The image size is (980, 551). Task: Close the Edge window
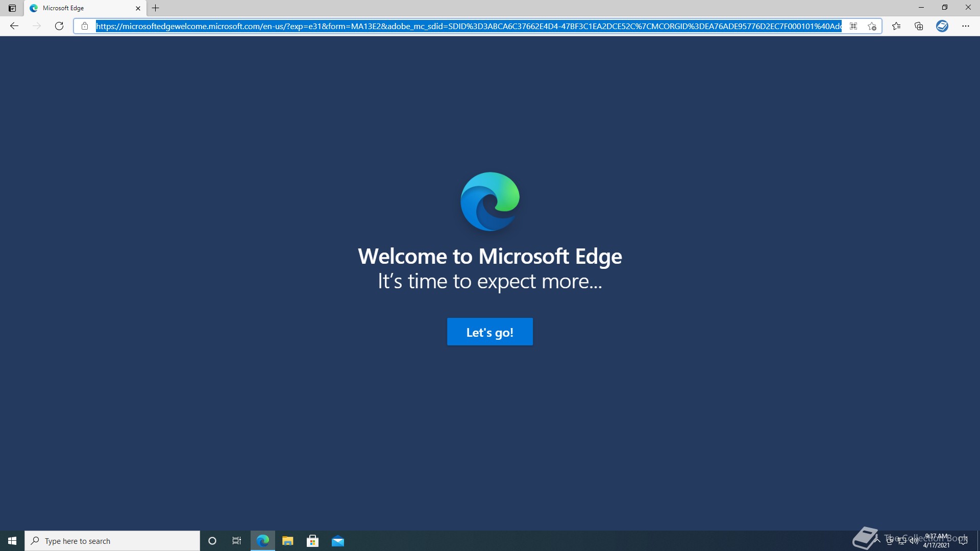tap(968, 8)
